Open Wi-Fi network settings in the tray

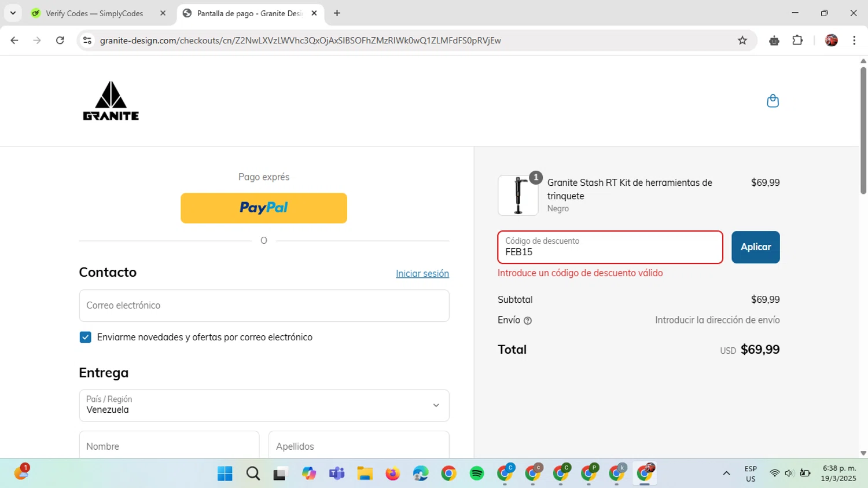(774, 474)
